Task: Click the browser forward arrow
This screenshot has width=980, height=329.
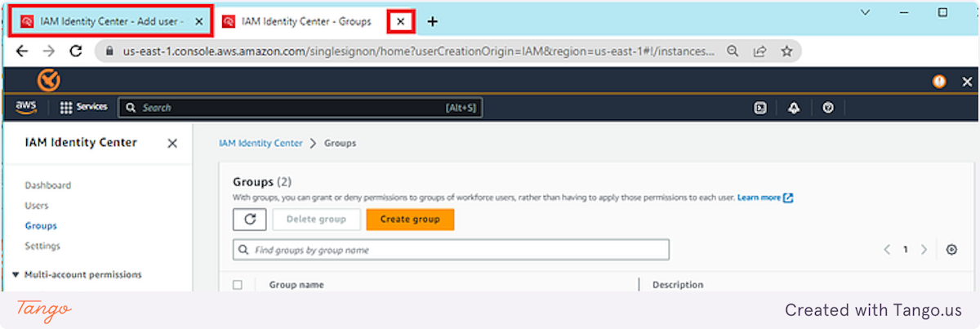Action: click(49, 51)
